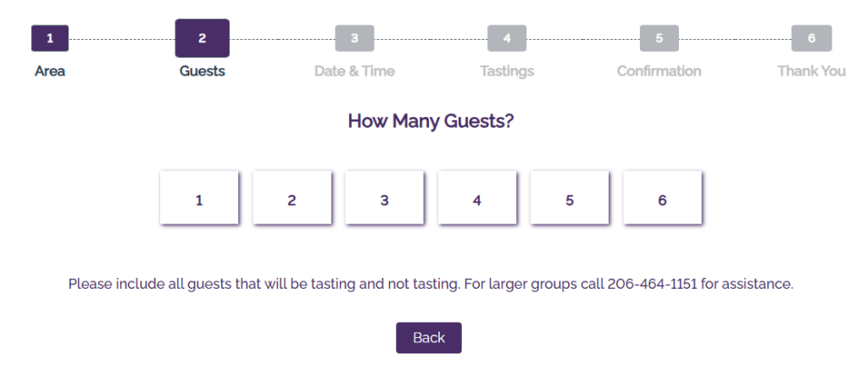Jump to step 3 square

point(354,38)
